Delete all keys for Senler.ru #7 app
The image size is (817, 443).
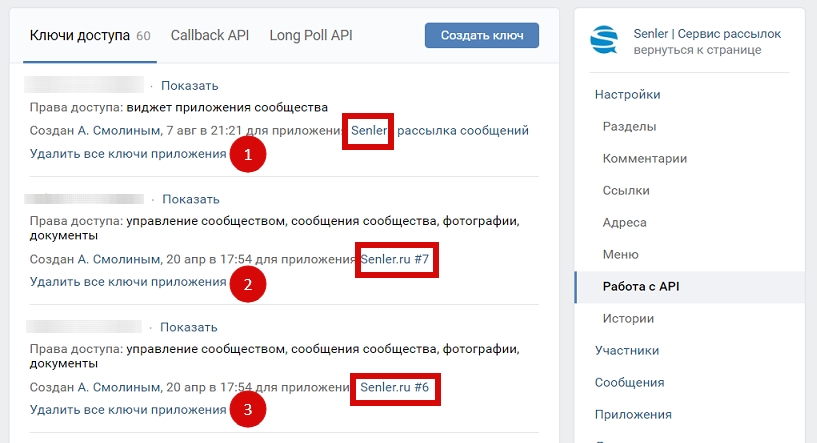(128, 282)
